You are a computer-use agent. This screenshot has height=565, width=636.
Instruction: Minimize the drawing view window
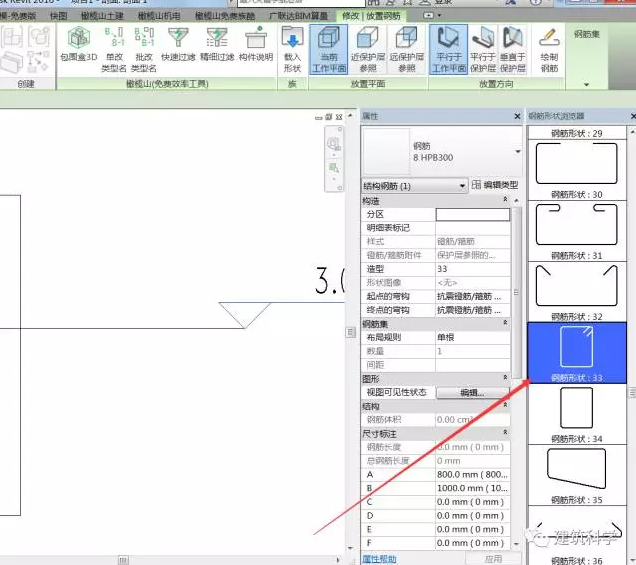[319, 118]
